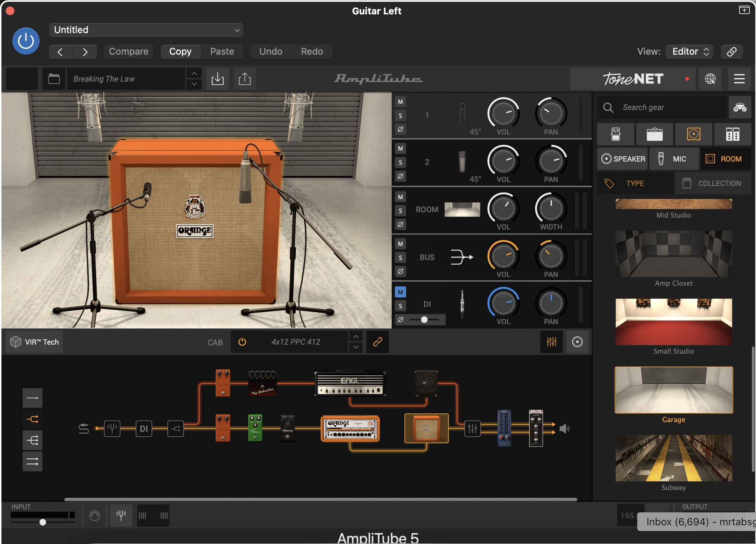Invert phase on mic channel 1
This screenshot has width=756, height=544.
coord(400,129)
